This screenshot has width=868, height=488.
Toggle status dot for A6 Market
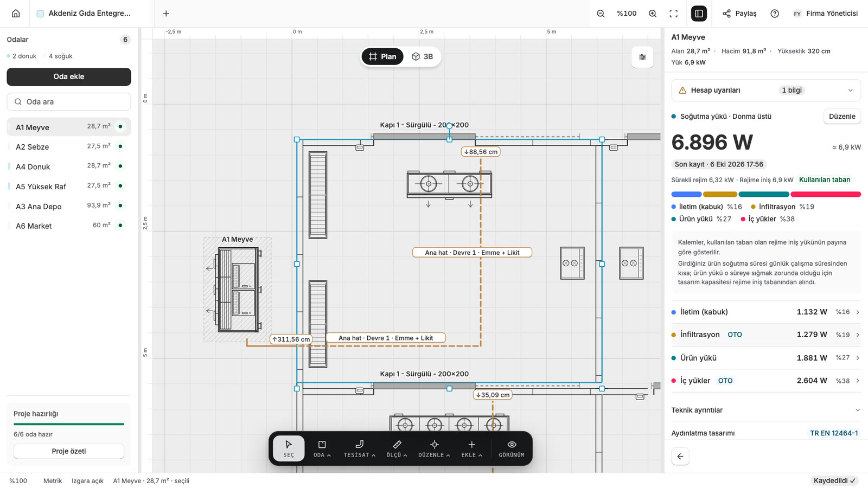click(120, 225)
